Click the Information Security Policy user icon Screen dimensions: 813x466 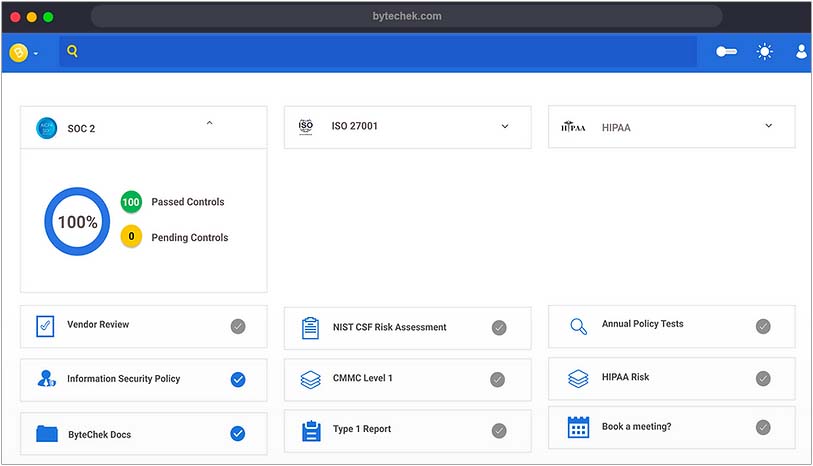coord(46,378)
